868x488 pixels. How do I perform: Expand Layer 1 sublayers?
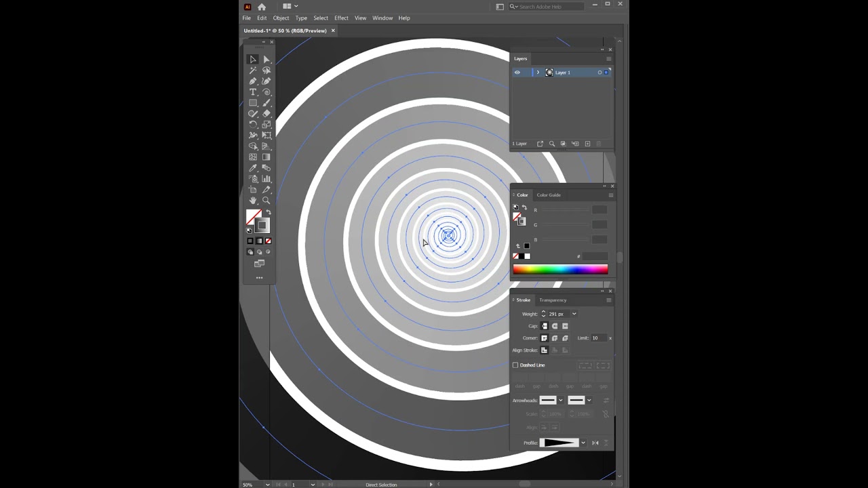pyautogui.click(x=538, y=73)
